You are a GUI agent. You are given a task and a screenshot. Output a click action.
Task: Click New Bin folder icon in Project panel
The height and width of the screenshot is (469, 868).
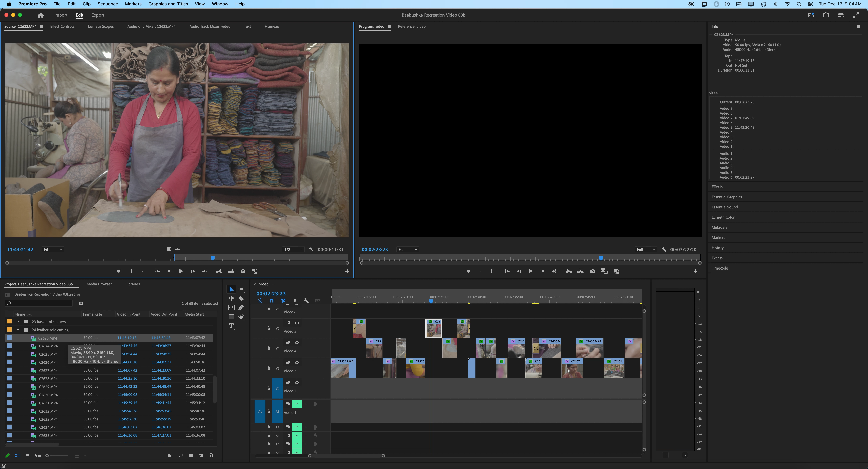point(191,455)
